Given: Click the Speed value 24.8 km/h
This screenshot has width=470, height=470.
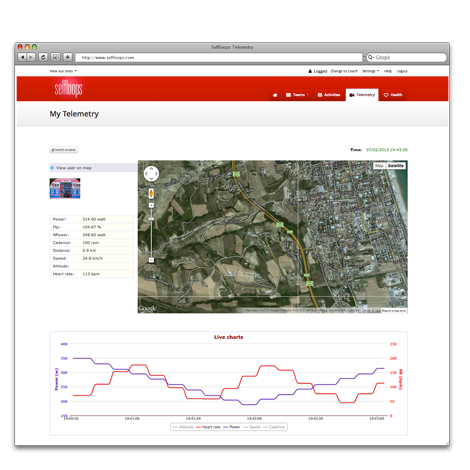Looking at the screenshot, I should pyautogui.click(x=93, y=258).
